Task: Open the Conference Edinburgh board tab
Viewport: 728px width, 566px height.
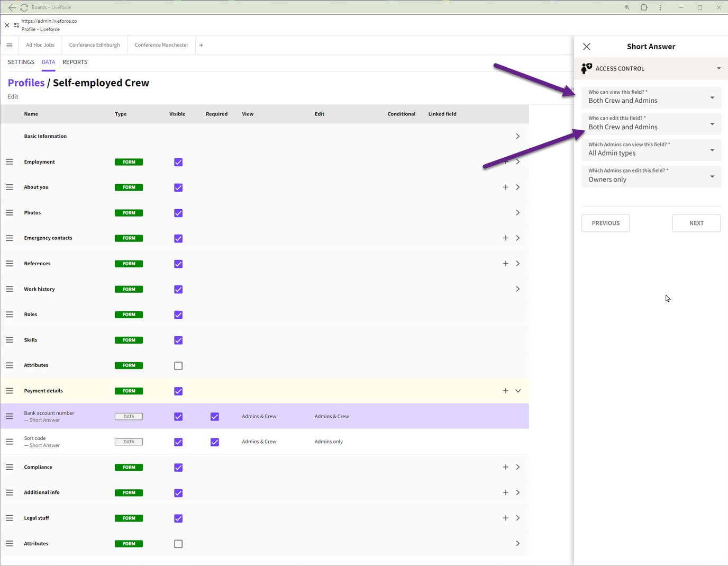Action: tap(95, 45)
